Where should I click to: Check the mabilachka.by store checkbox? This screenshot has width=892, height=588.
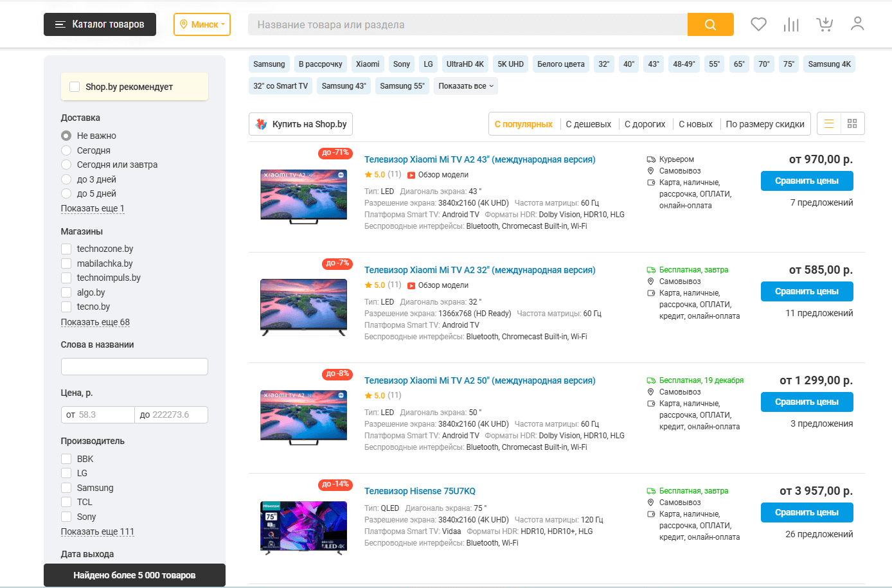click(x=66, y=263)
